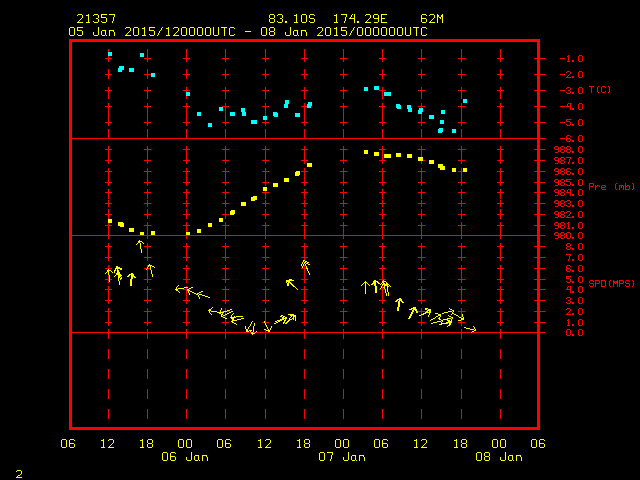Click the 07 Jan date label
640x480 pixels.
point(342,457)
